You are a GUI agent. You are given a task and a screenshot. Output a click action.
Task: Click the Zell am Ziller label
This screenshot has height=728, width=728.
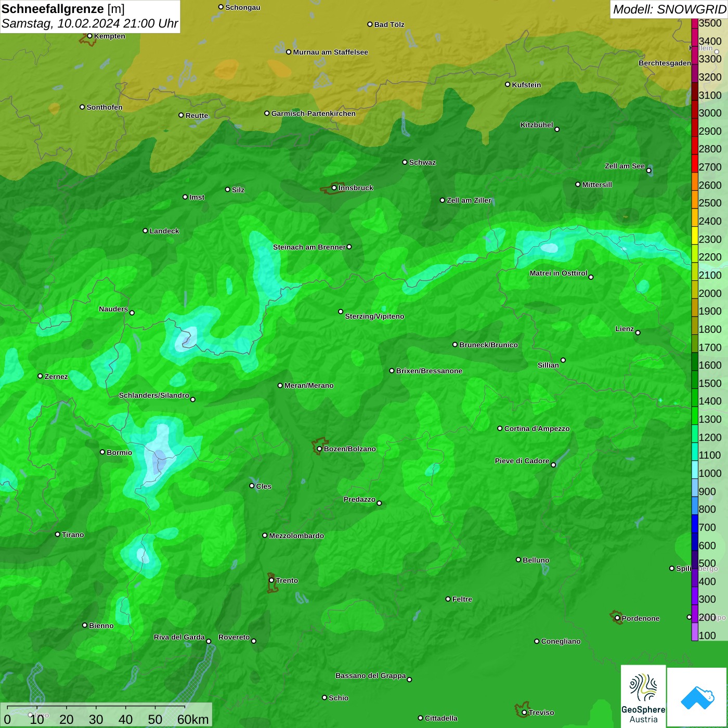[x=469, y=200]
